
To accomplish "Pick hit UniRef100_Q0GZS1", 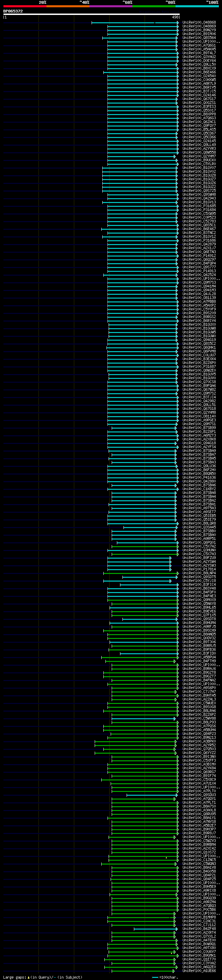I will [199, 103].
